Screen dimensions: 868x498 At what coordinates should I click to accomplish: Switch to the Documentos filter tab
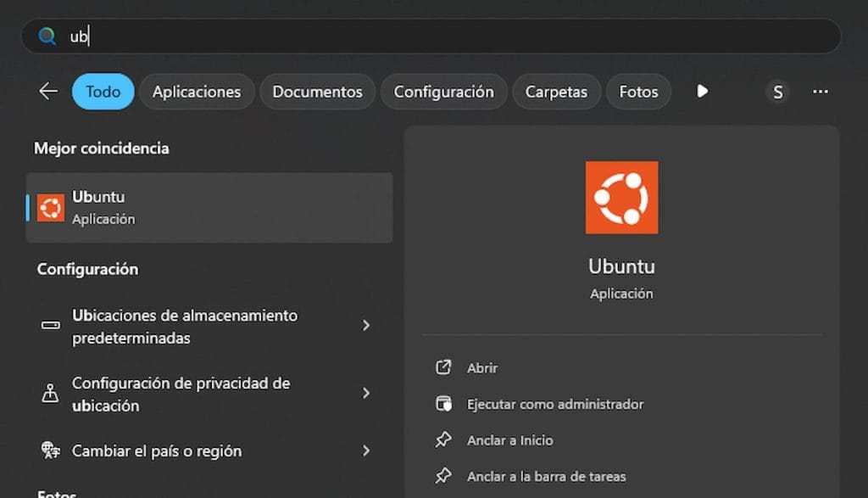[317, 92]
